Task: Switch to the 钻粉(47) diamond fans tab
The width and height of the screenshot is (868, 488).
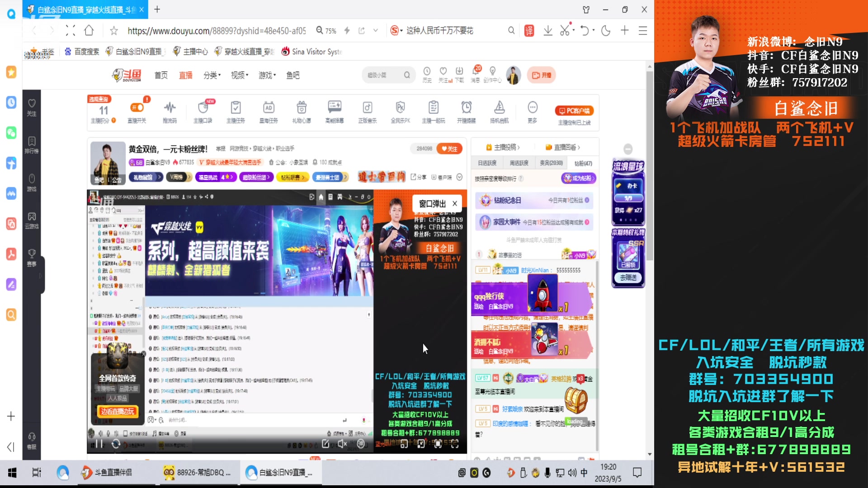Action: point(583,163)
